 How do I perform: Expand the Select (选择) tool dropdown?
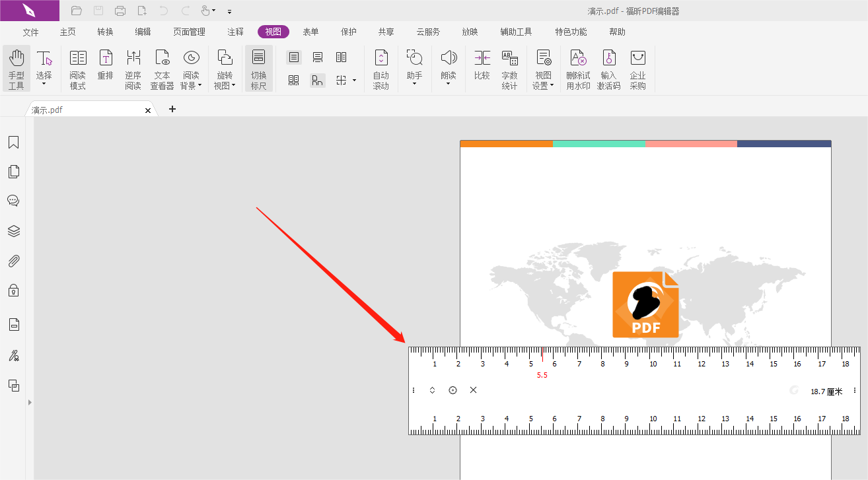tap(44, 84)
